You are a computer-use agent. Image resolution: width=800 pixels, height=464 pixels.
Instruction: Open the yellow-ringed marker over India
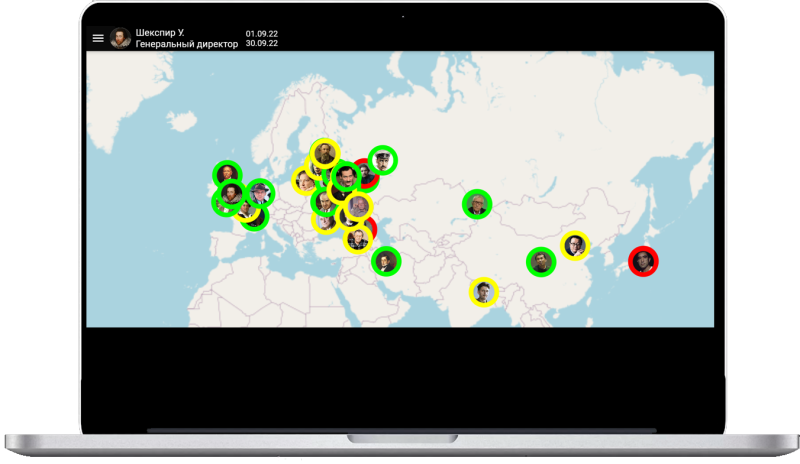(x=484, y=292)
